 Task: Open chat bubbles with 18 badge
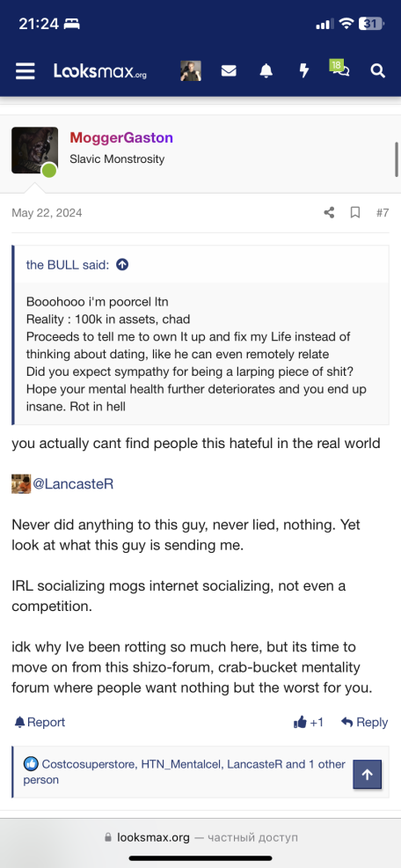pos(339,69)
